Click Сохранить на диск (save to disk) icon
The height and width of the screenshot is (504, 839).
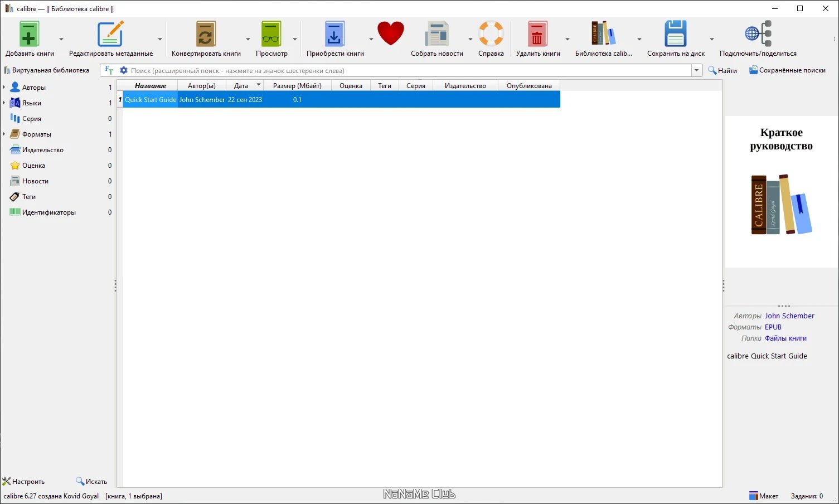(x=675, y=33)
